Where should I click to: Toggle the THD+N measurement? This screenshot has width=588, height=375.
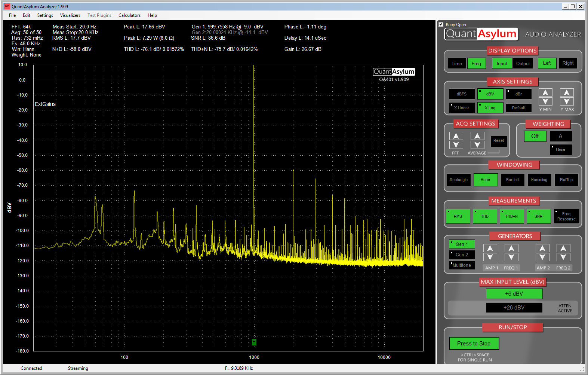(512, 216)
